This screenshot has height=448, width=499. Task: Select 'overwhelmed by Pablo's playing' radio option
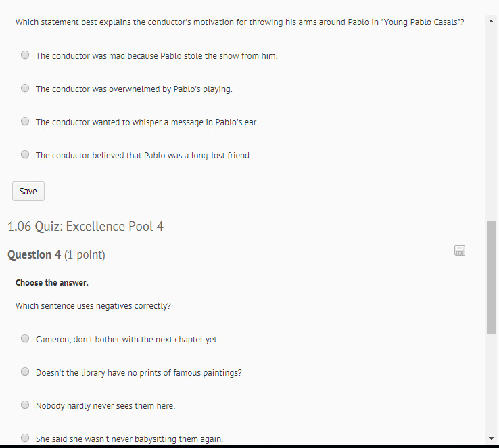click(x=25, y=89)
